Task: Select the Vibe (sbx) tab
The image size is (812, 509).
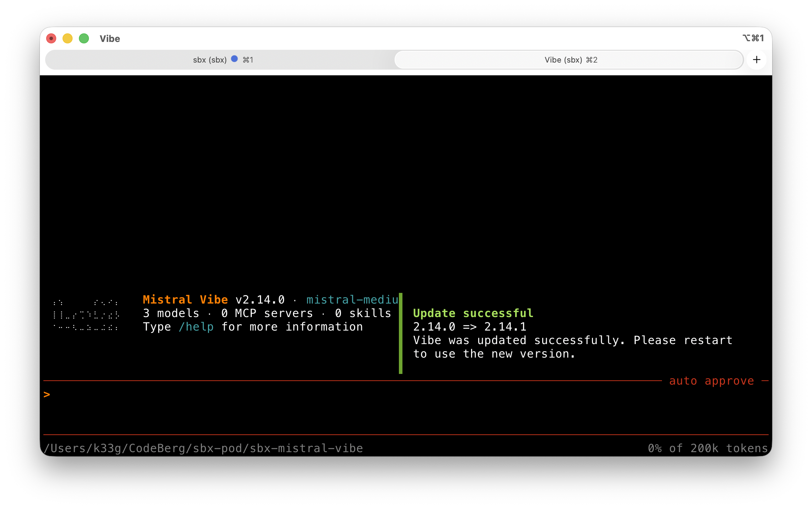Action: [569, 60]
